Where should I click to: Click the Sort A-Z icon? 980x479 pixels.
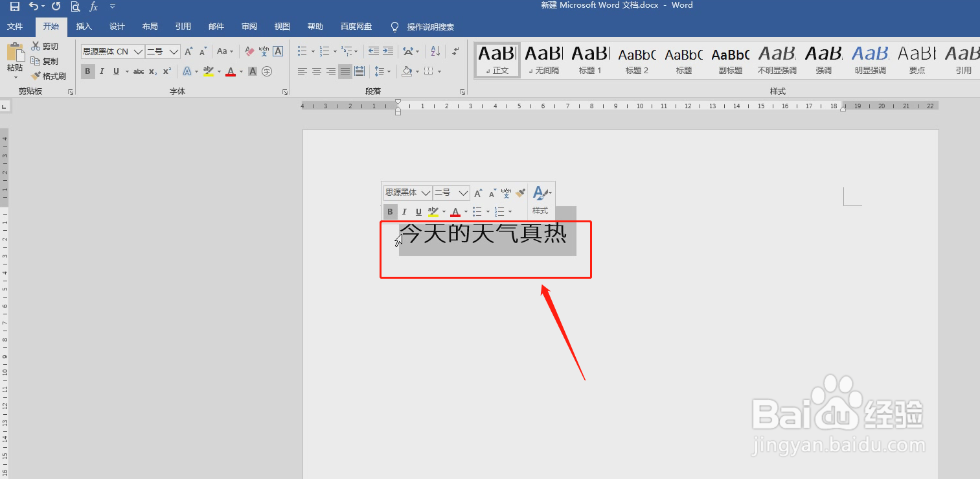[x=435, y=51]
